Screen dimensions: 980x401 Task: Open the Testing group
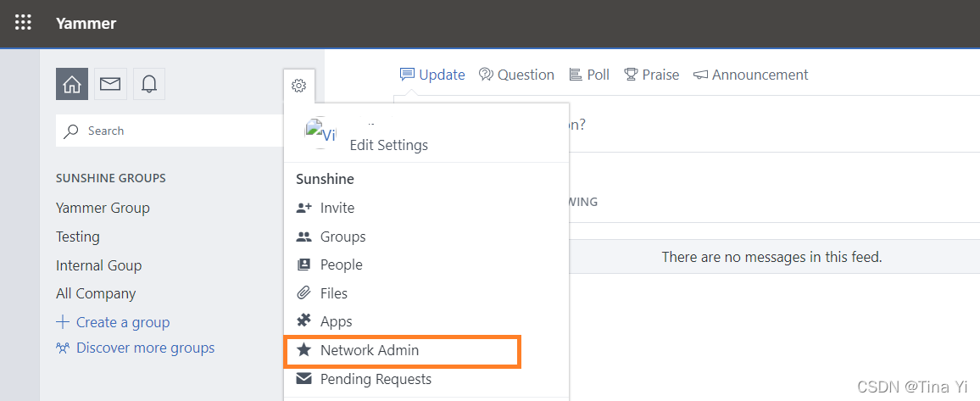pyautogui.click(x=77, y=237)
